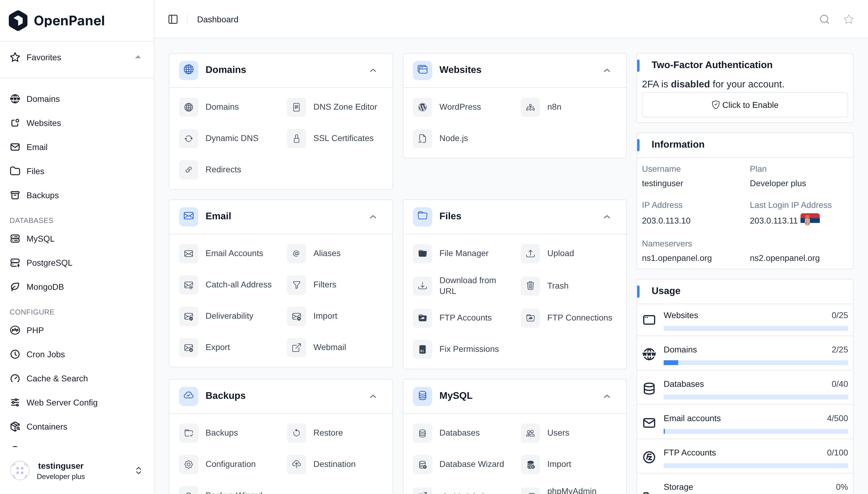Open backup Destination link
Viewport: 868px width, 494px height.
tap(334, 464)
